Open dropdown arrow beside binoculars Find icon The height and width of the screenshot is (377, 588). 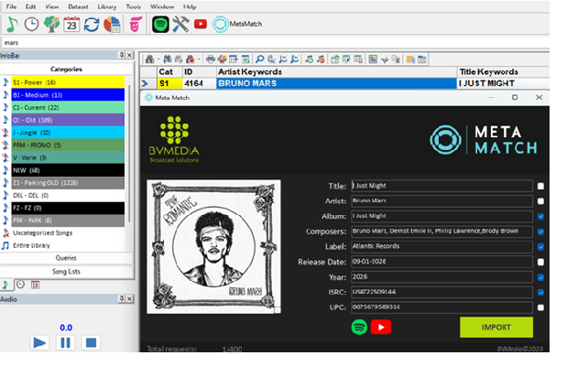coord(158,59)
